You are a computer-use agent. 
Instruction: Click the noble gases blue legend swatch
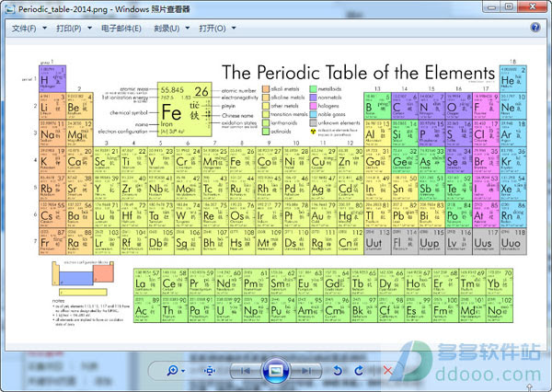313,114
